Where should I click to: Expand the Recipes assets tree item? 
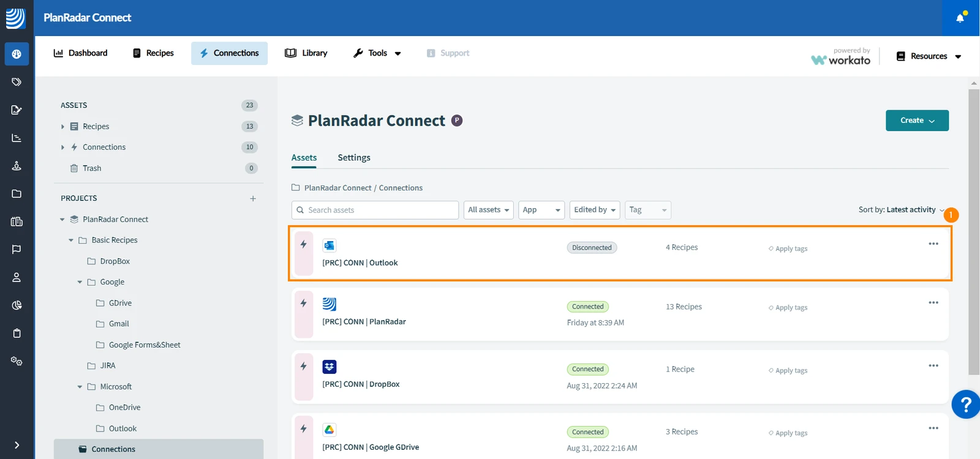click(x=62, y=127)
